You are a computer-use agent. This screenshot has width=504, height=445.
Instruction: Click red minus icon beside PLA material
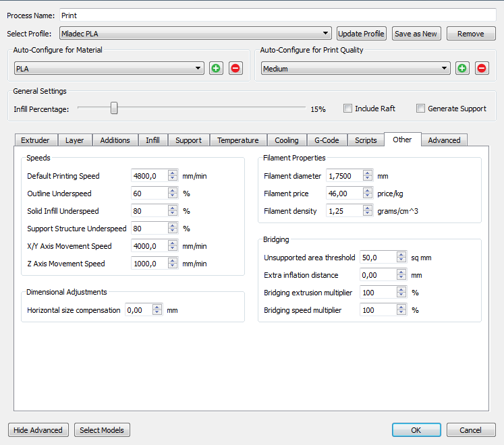235,68
